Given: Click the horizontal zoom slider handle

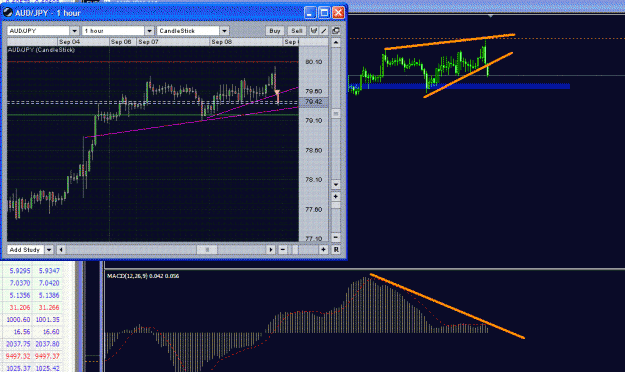Looking at the screenshot, I should tap(295, 250).
